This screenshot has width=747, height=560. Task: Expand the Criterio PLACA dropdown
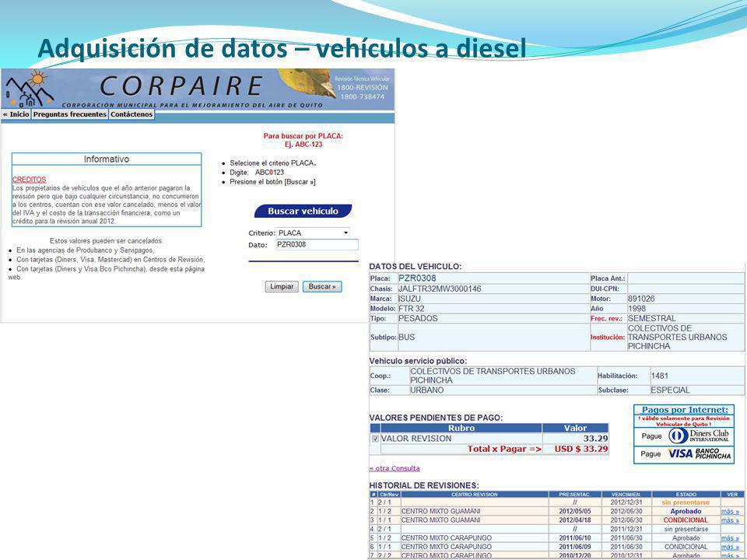click(313, 233)
